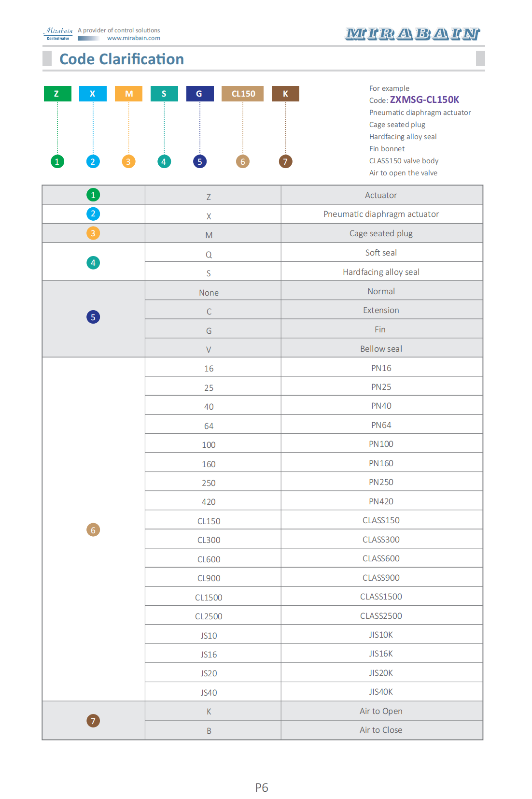This screenshot has width=532, height=799.
Task: Click the Code Clarification heading
Action: [x=122, y=59]
